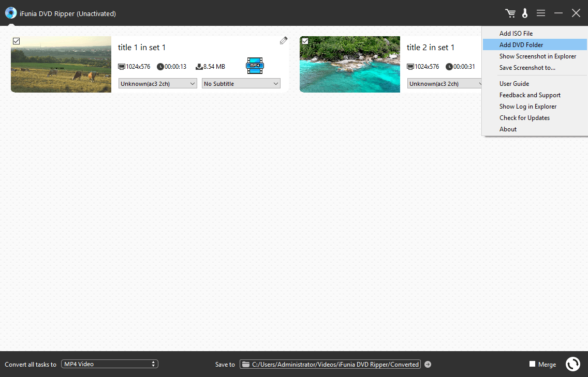Open User Guide from the menu
The image size is (588, 377).
tap(514, 84)
